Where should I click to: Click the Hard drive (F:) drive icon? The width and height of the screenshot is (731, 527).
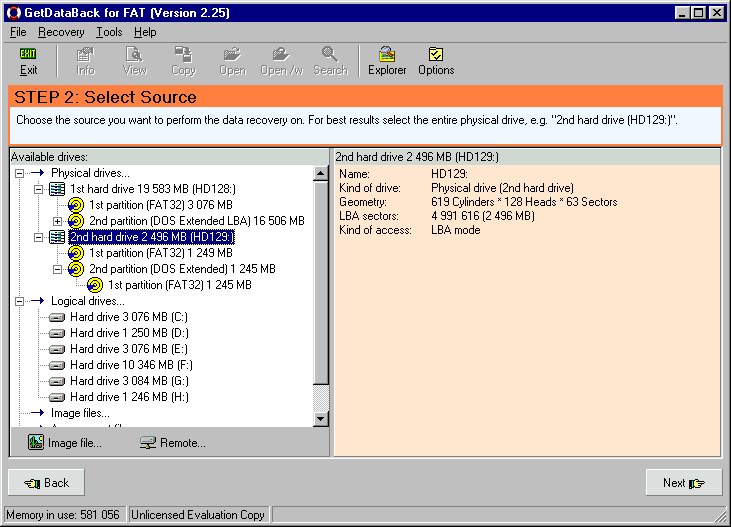57,365
